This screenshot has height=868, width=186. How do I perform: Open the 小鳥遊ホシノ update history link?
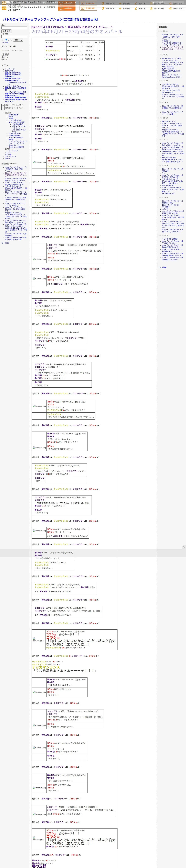click(x=167, y=41)
